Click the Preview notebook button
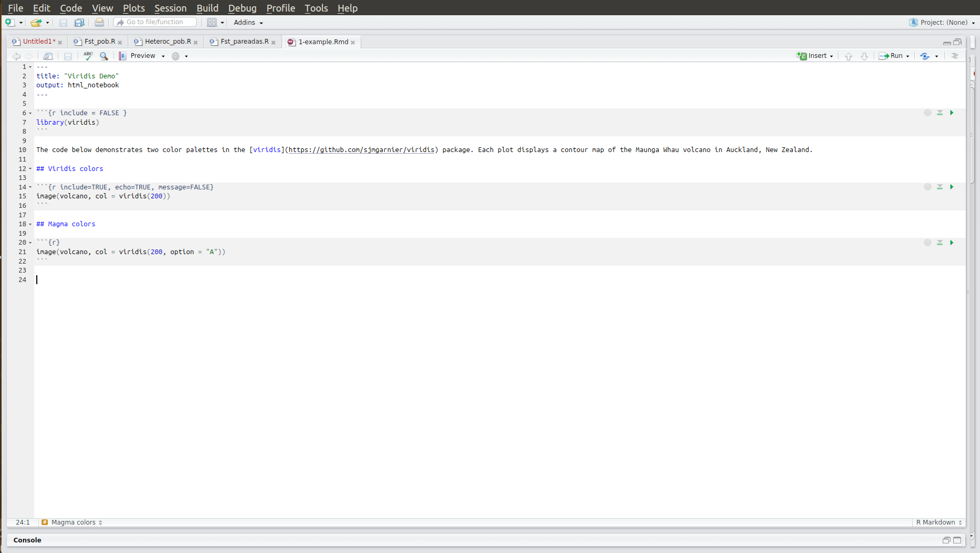Screen dimensions: 980x553 tap(137, 56)
